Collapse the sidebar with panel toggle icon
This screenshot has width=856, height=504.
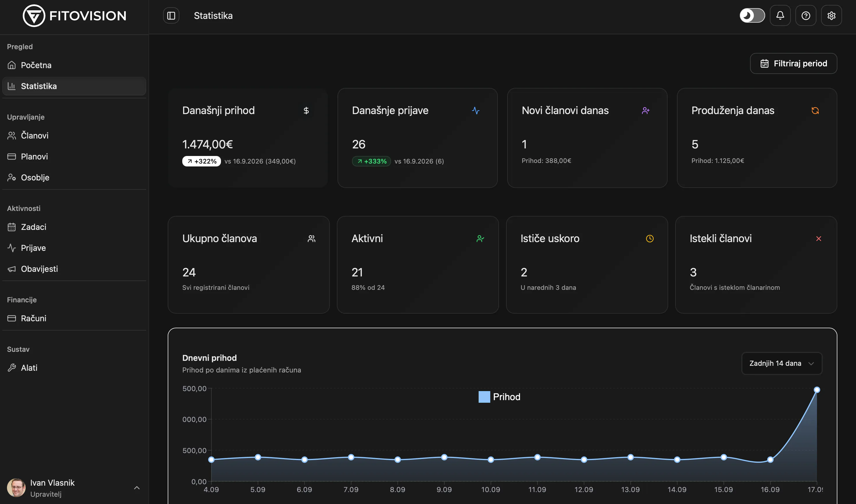click(x=171, y=16)
